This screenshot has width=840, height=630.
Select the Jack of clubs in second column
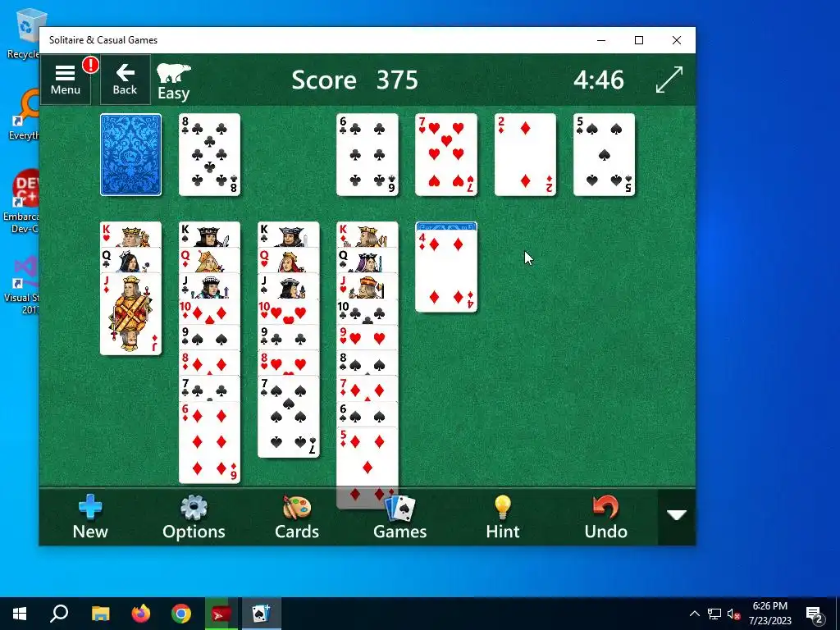click(x=209, y=286)
